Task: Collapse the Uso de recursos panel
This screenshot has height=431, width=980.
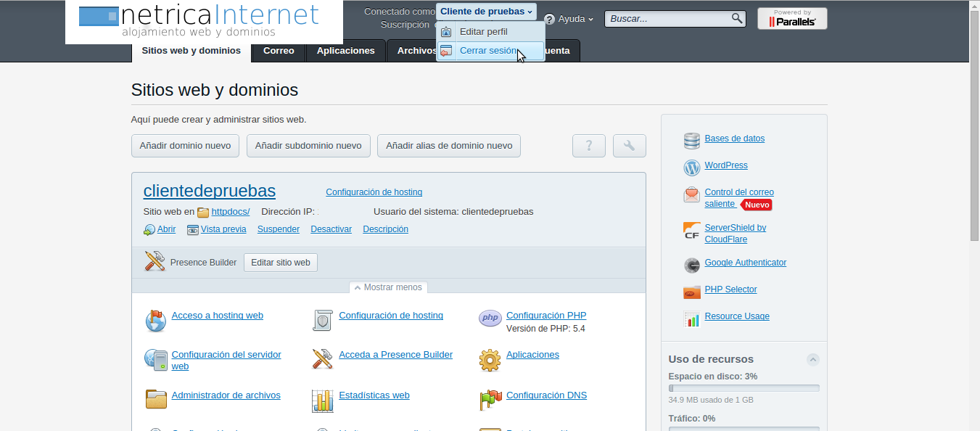Action: 813,359
